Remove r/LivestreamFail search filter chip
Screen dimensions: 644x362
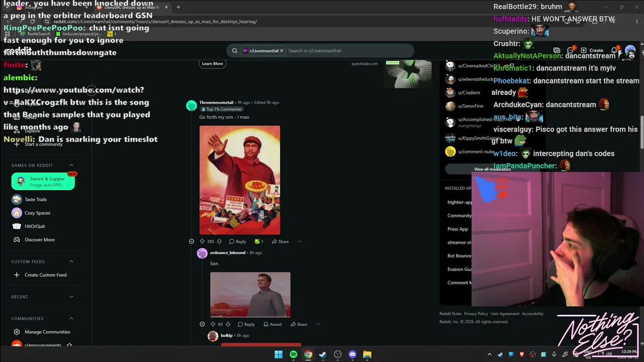282,51
